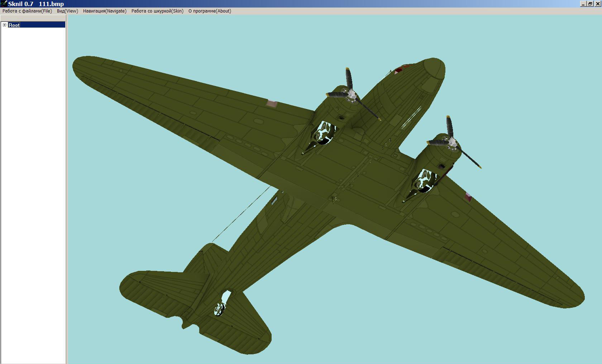Image resolution: width=602 pixels, height=364 pixels.
Task: Open the О программе (About) menu
Action: [x=210, y=11]
